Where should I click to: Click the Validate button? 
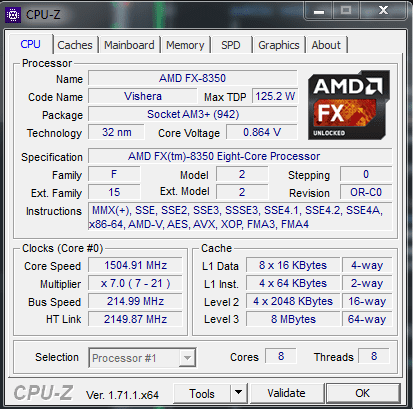point(287,393)
